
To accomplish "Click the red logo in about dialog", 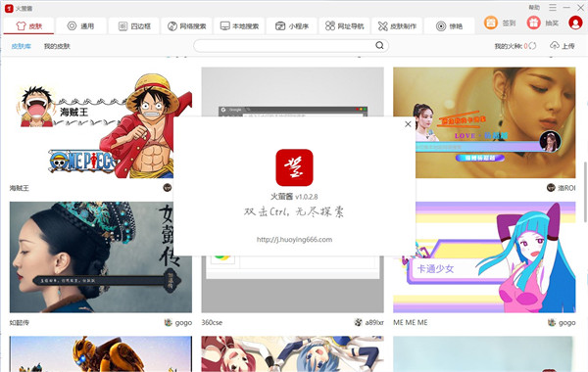I will click(x=294, y=167).
